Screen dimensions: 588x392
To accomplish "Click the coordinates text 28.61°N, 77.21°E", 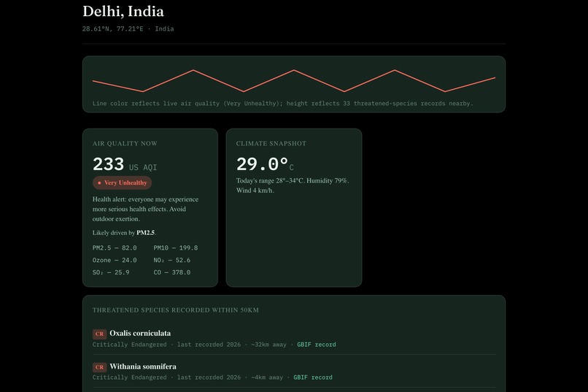I will click(x=113, y=28).
